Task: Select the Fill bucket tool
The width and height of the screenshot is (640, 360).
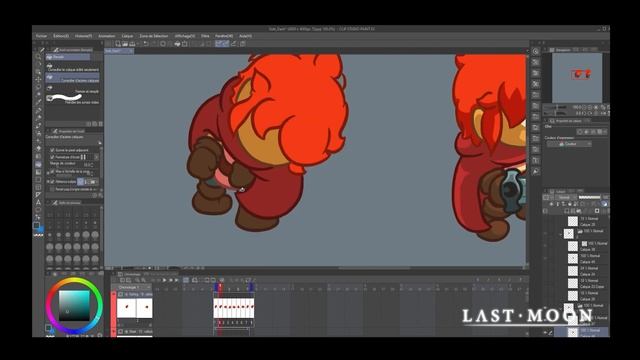Action: tap(38, 164)
